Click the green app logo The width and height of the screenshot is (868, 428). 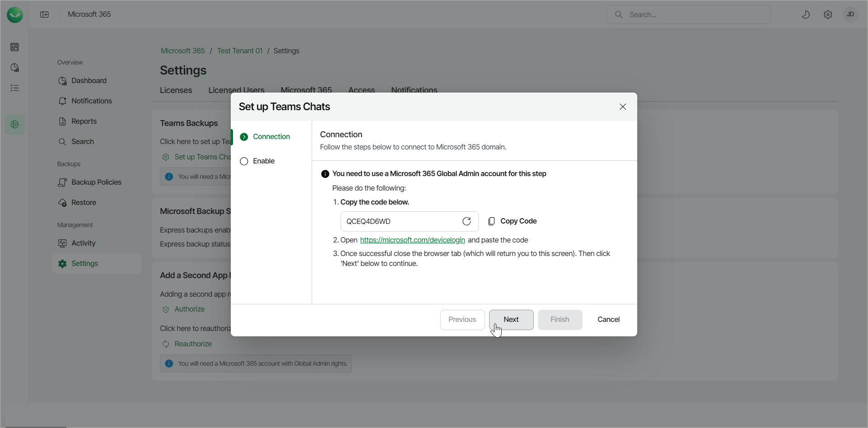pyautogui.click(x=14, y=14)
